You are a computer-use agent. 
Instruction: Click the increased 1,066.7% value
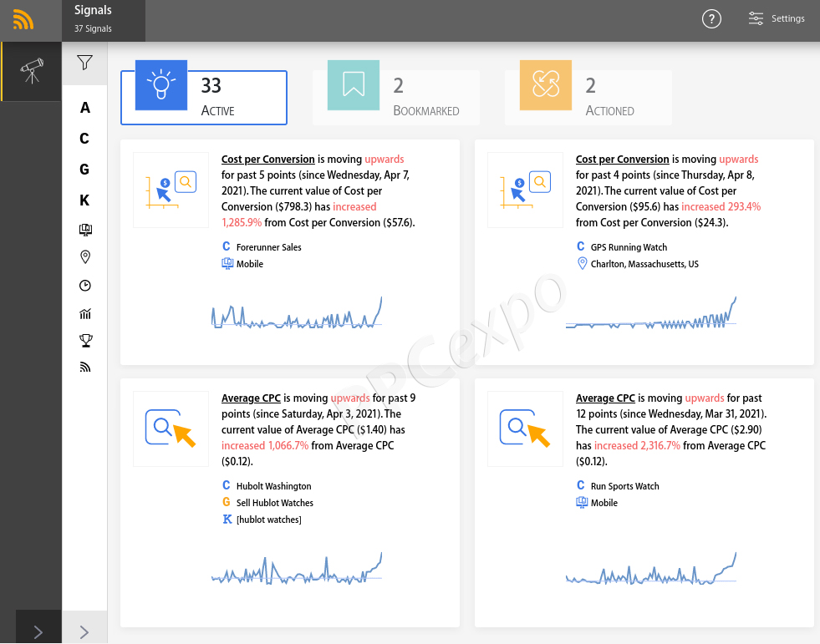coord(265,445)
